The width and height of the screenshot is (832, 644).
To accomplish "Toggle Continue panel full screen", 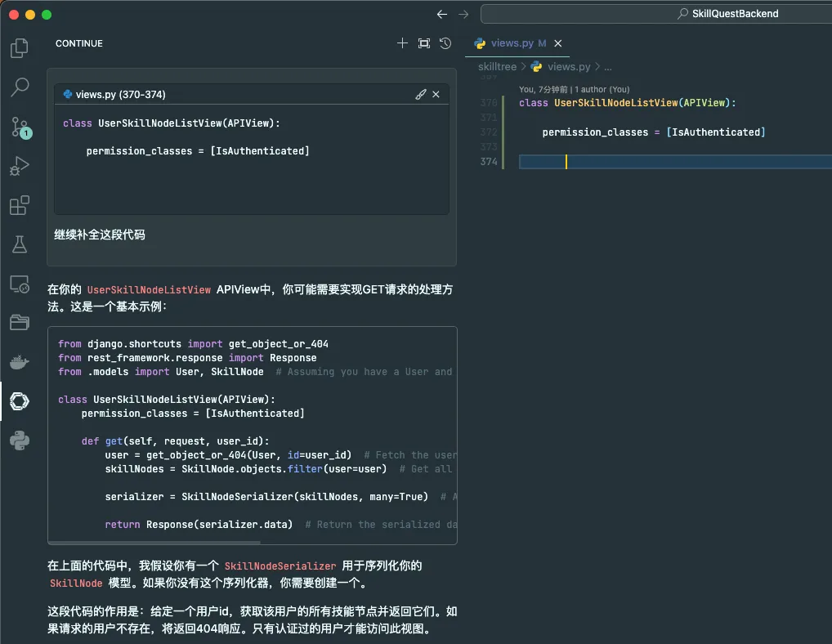I will tap(423, 43).
